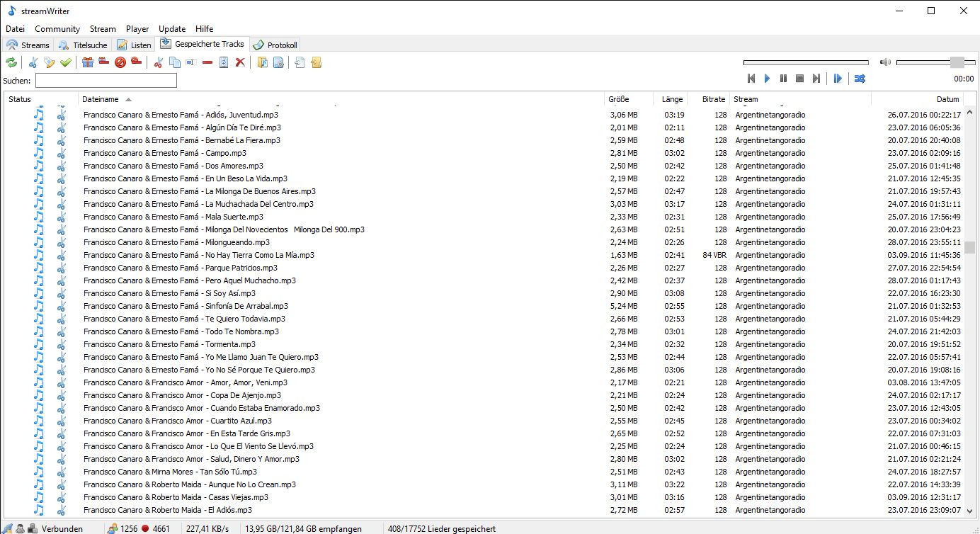The image size is (980, 534).
Task: Click the blue scissors cut-song toolbar icon
Action: coord(33,63)
